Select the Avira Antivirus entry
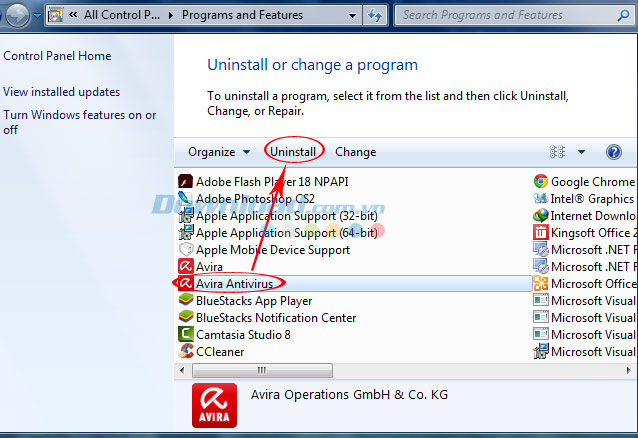Image resolution: width=638 pixels, height=438 pixels. tap(234, 283)
